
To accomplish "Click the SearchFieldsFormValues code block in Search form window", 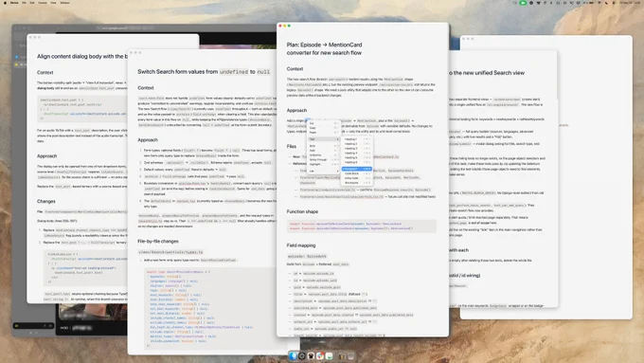I will 209,308.
